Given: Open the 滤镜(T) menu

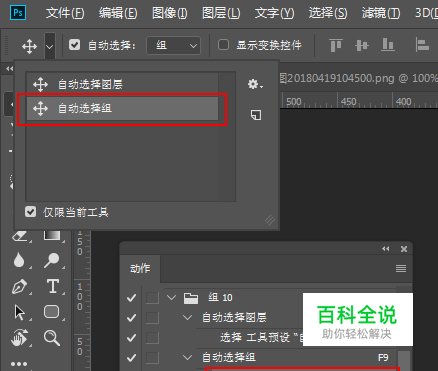Looking at the screenshot, I should (381, 13).
